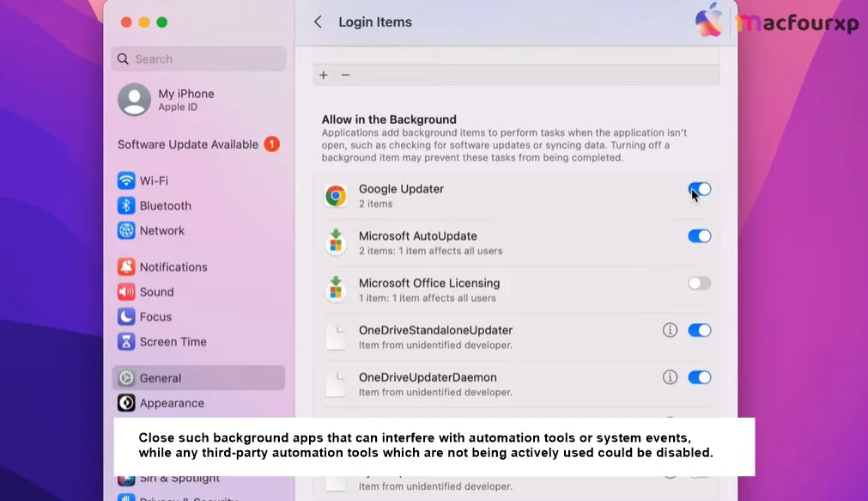
Task: Turn off OneDriveUpdaterDaemon toggle
Action: click(700, 377)
